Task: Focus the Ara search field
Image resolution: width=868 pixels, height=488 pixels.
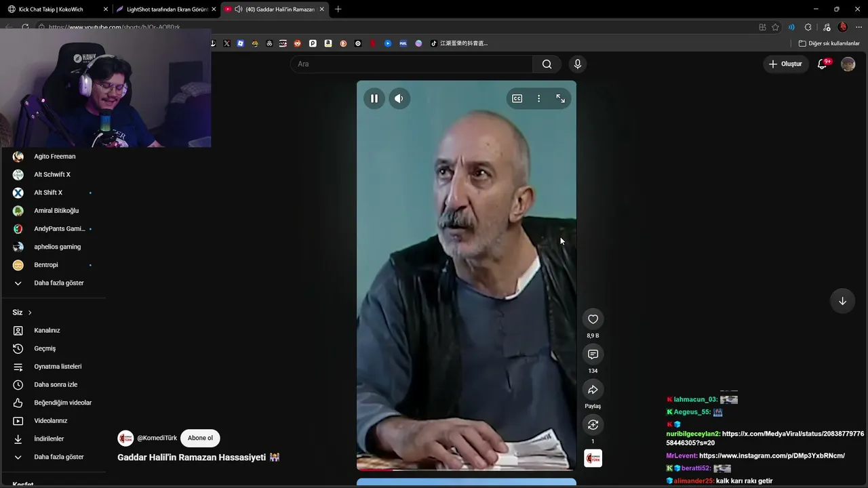Action: point(412,64)
